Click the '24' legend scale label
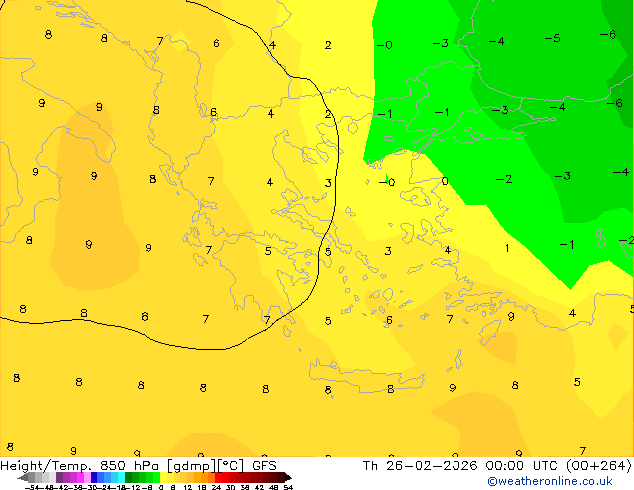 point(216,487)
